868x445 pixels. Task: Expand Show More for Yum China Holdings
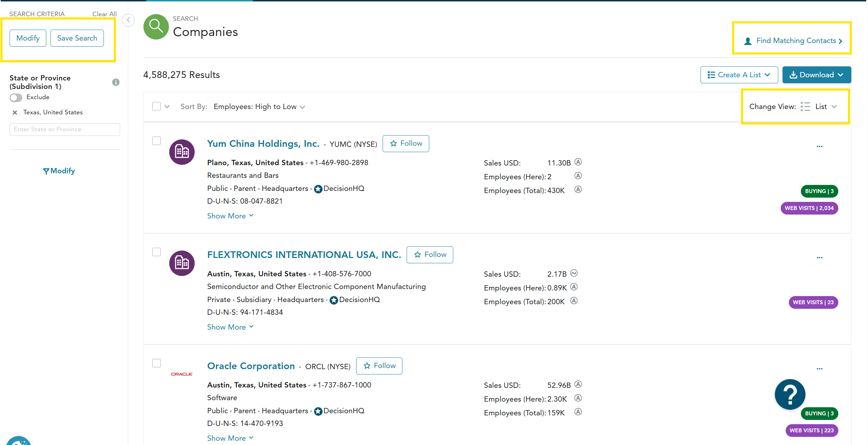[230, 216]
